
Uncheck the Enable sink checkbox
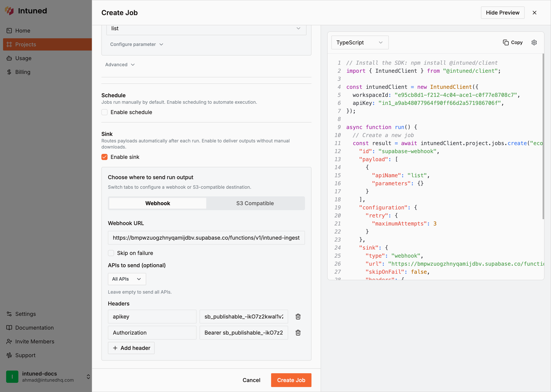[104, 157]
